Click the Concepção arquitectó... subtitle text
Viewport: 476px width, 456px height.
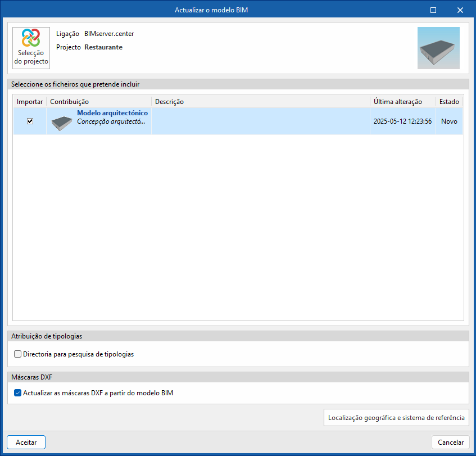pos(111,121)
